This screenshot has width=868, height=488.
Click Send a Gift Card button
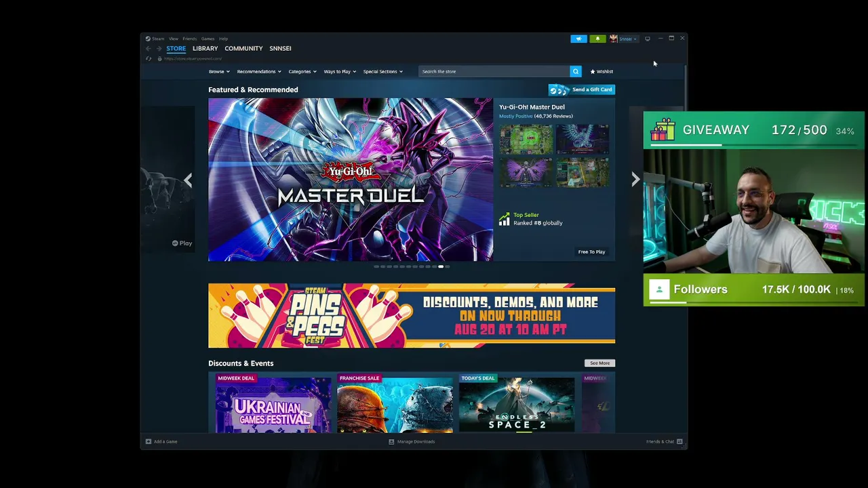click(582, 89)
